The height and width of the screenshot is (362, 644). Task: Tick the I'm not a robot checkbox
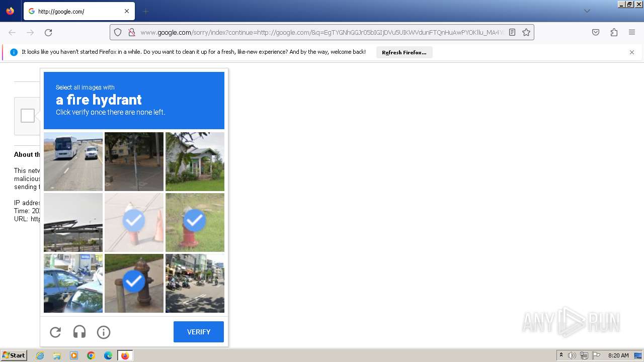(x=28, y=116)
